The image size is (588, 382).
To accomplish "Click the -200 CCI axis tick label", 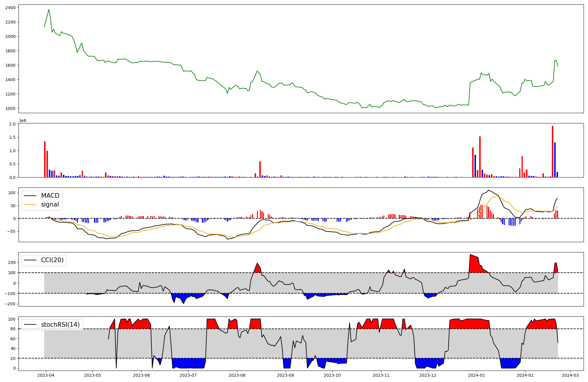I will (10, 304).
